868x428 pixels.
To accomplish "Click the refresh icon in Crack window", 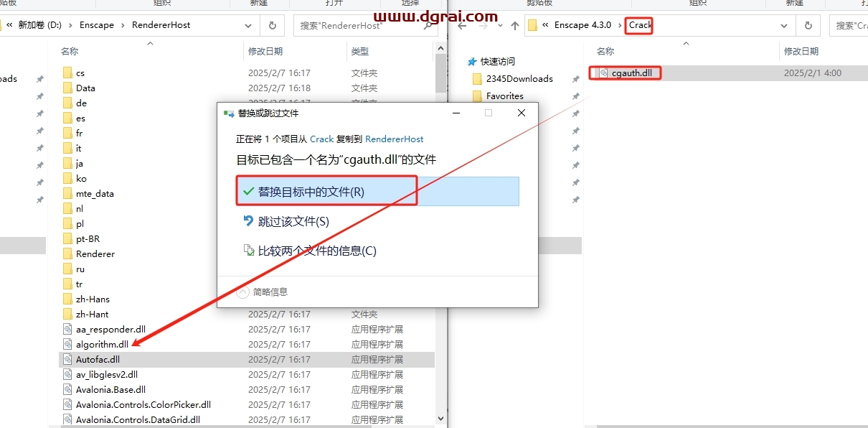I will 808,25.
